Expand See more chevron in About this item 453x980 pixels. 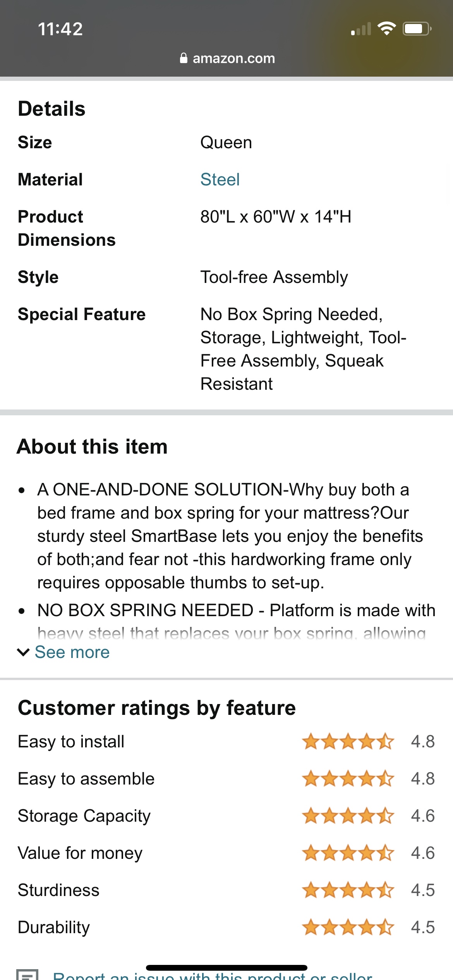click(23, 653)
